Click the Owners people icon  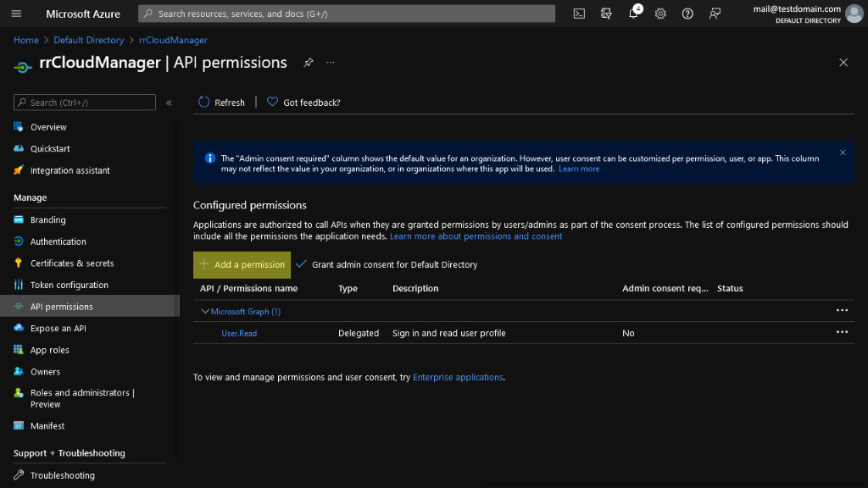pos(19,371)
